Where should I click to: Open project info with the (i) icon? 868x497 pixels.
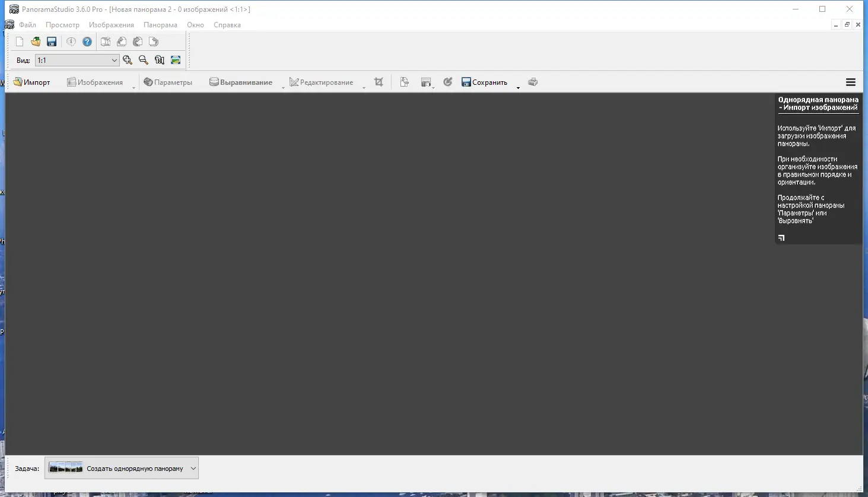point(71,41)
